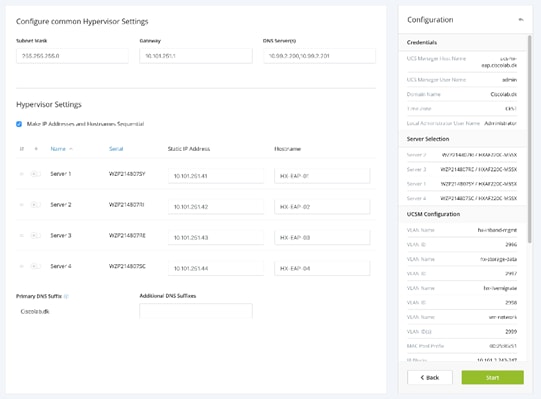Click Server 4 drag handle icon

21,266
